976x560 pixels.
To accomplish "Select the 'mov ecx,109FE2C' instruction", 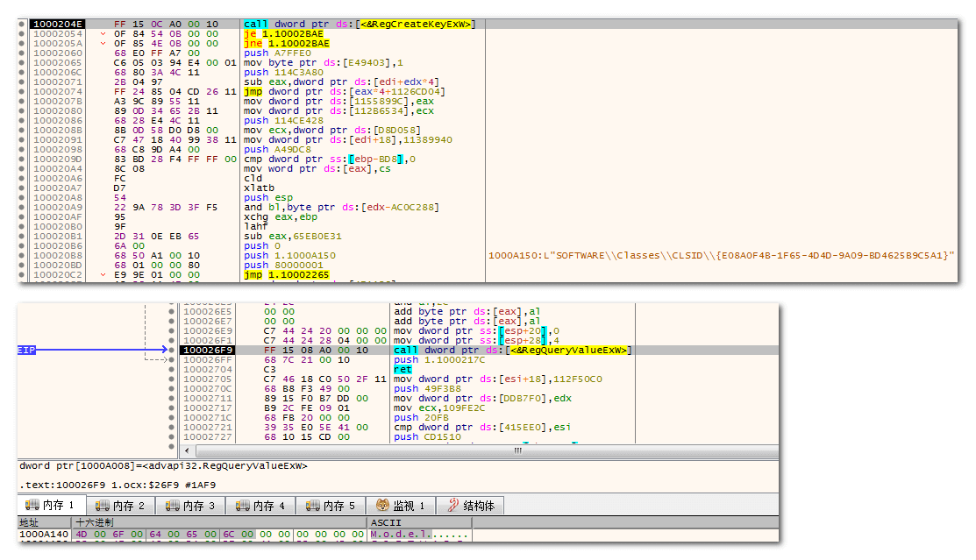I will (x=439, y=408).
